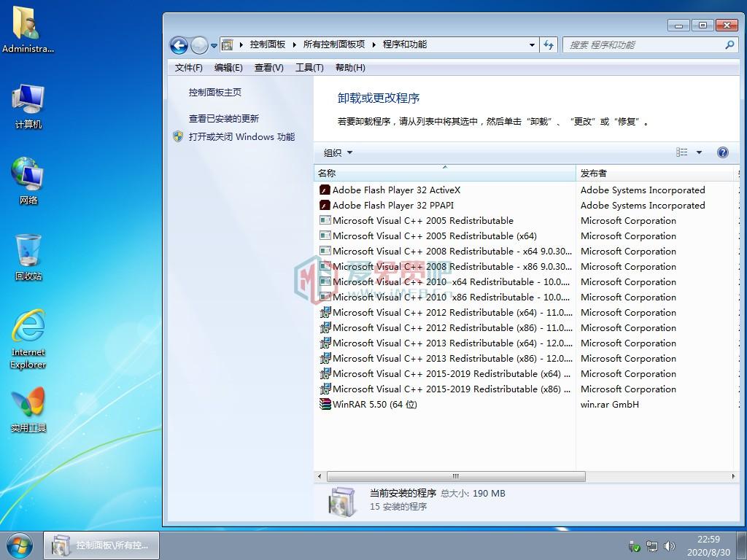Select Adobe Flash Player 32 ActiveX icon
The image size is (747, 560).
(x=325, y=190)
